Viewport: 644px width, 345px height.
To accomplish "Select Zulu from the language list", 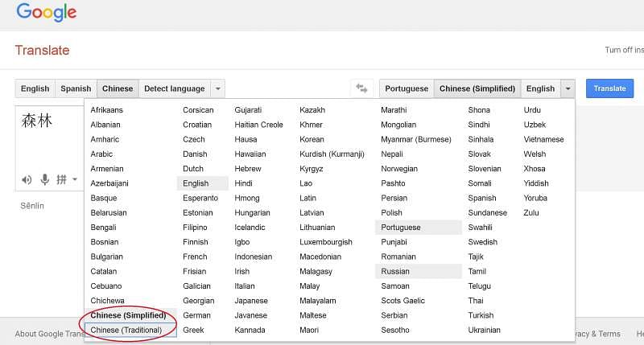I will [531, 213].
